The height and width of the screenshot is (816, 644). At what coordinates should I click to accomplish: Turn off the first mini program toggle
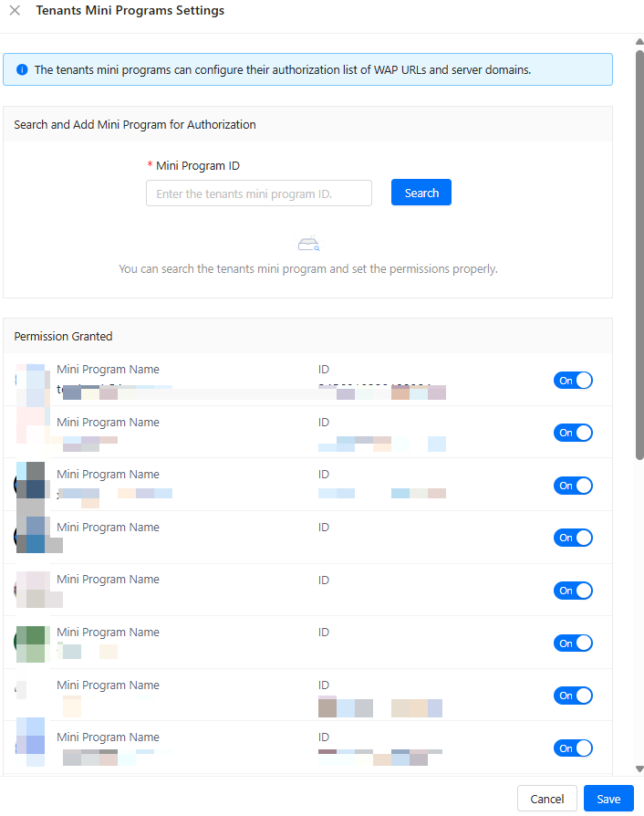click(573, 381)
